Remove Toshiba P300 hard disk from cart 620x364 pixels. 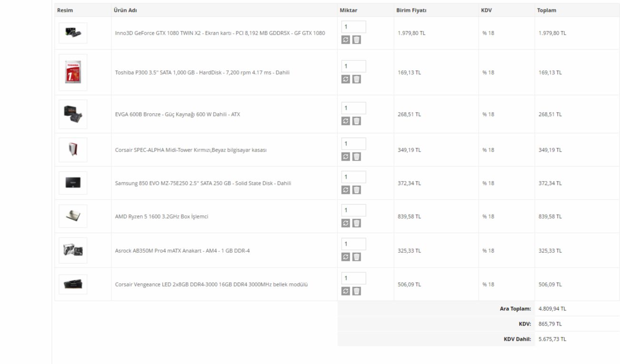(x=356, y=79)
